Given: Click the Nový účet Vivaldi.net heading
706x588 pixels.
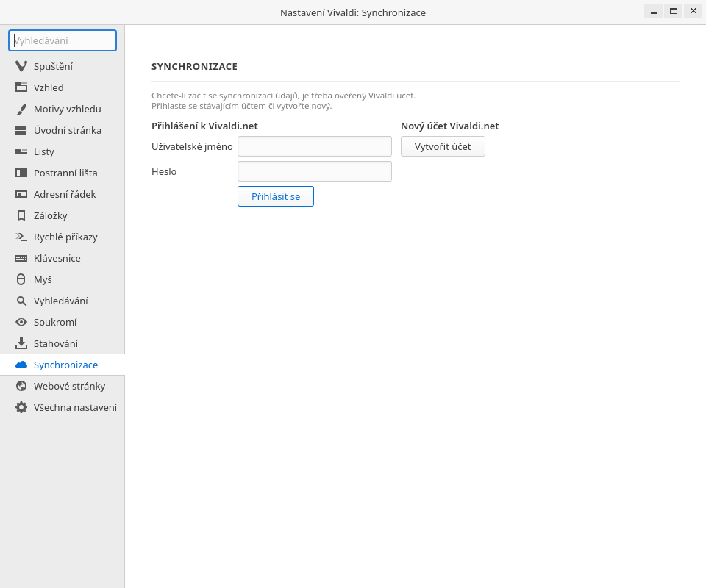Looking at the screenshot, I should coord(450,126).
